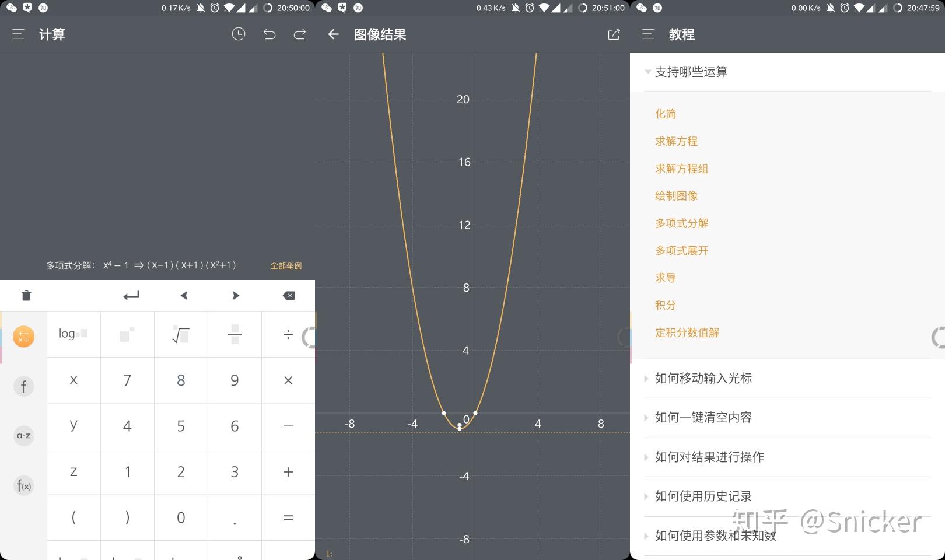
Task: Open 多项式分解 tutorial item
Action: click(x=682, y=223)
